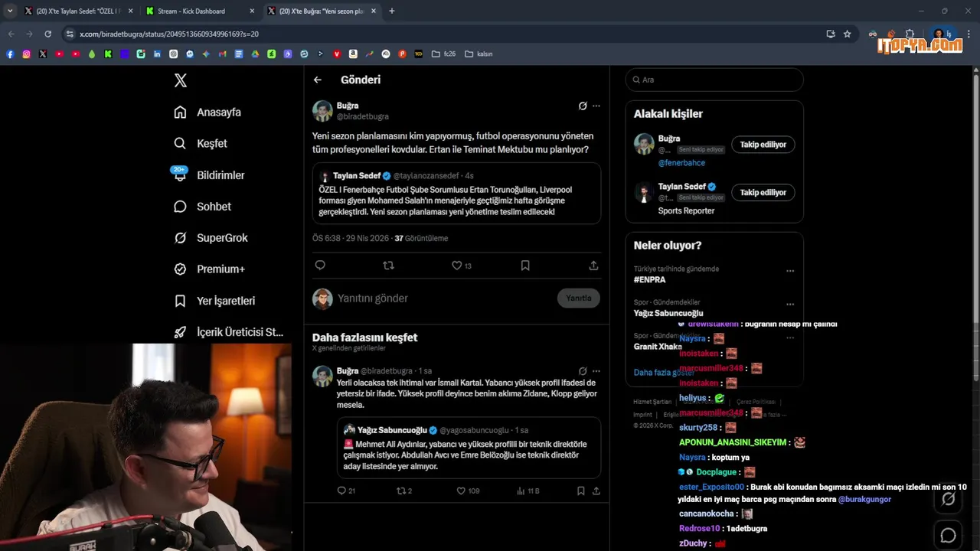Click Grok icon on İsmail Kartal post
Image resolution: width=980 pixels, height=551 pixels.
[583, 371]
